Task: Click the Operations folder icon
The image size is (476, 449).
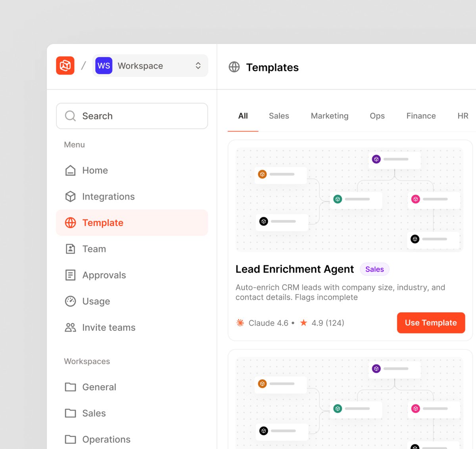Action: pyautogui.click(x=70, y=439)
